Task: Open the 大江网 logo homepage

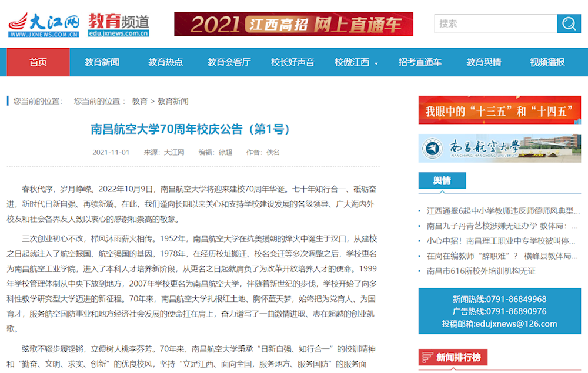Action: pyautogui.click(x=44, y=25)
